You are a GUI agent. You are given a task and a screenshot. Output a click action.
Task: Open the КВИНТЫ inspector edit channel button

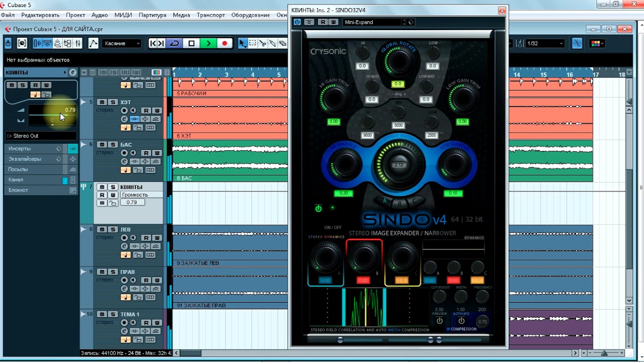(x=73, y=72)
